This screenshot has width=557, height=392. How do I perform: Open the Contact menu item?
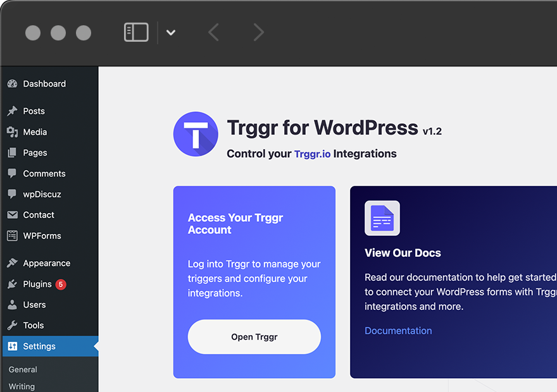click(x=49, y=214)
